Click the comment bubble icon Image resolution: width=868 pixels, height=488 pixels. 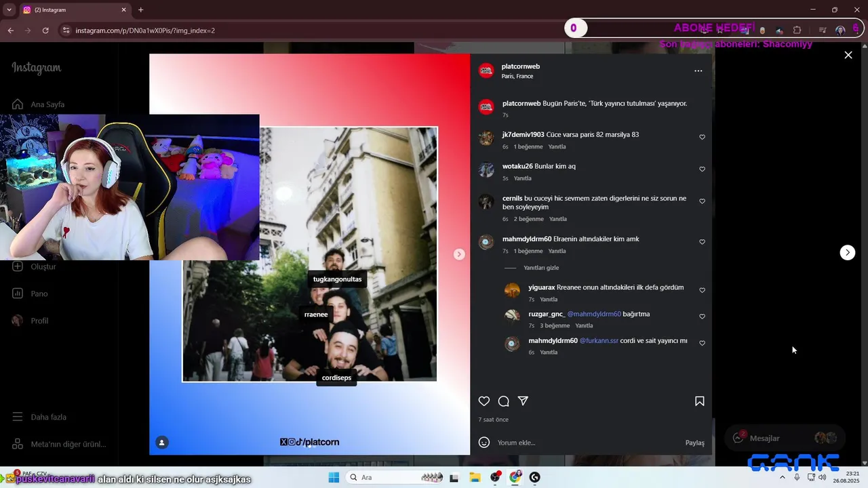[x=503, y=401]
